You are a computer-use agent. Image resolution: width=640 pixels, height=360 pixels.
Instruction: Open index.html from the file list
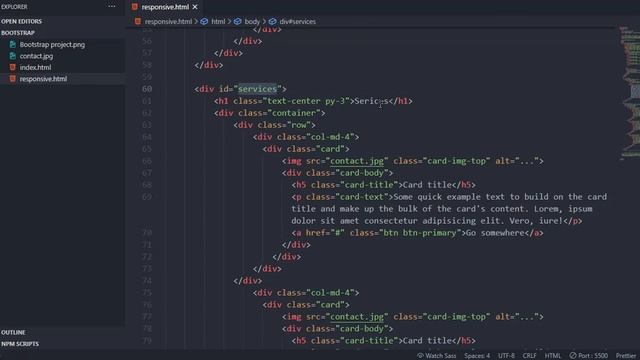36,67
